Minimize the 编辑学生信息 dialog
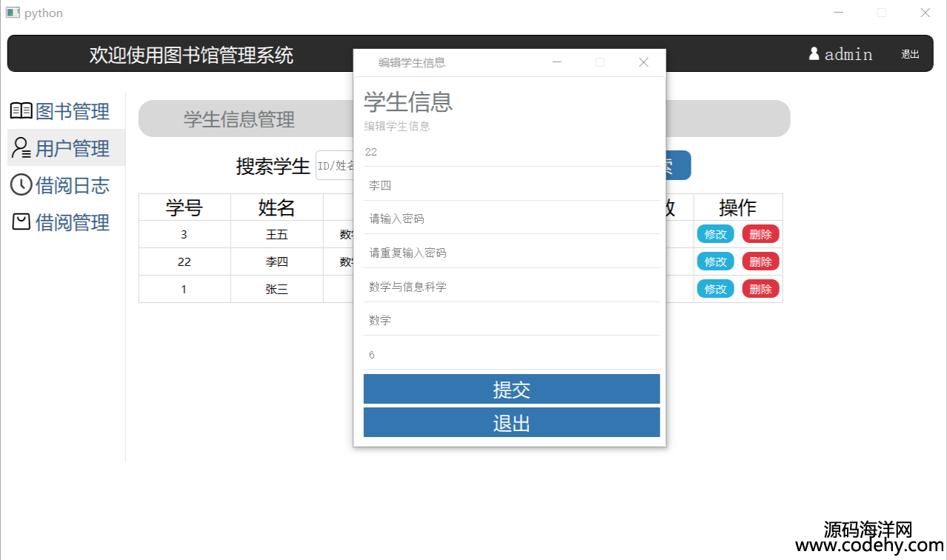 click(x=557, y=62)
